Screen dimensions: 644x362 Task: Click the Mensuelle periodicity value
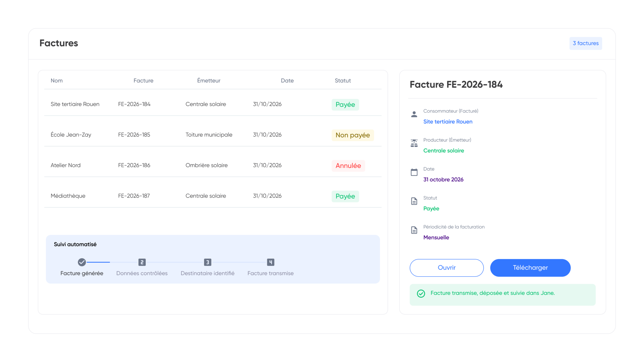tap(436, 238)
